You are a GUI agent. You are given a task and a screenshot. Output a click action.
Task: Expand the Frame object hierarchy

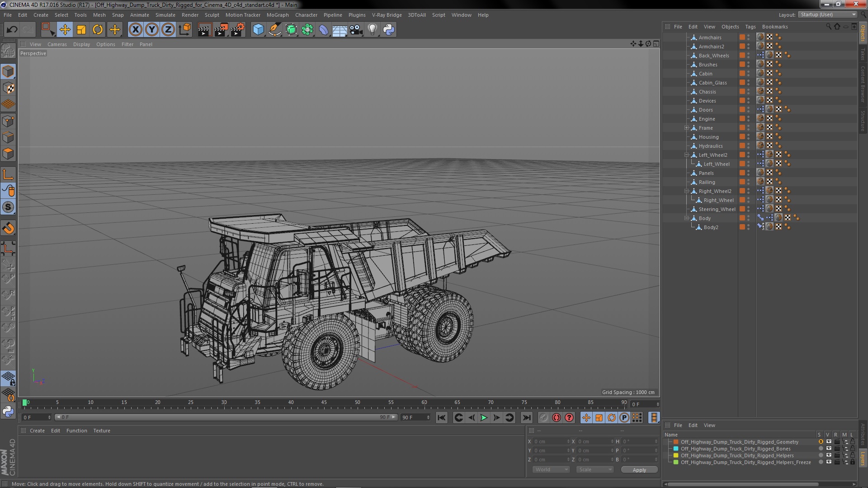click(x=687, y=128)
